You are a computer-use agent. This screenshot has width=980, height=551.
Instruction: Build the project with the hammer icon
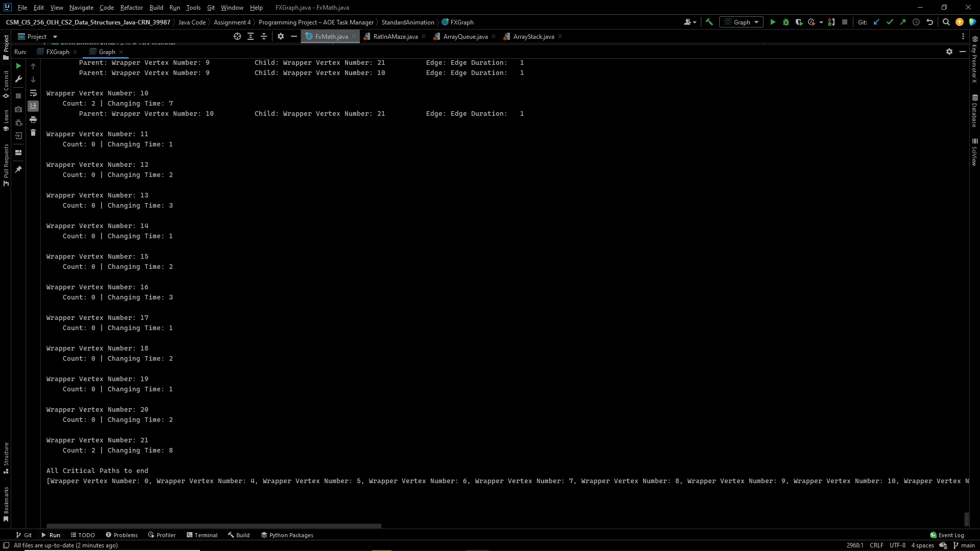709,22
